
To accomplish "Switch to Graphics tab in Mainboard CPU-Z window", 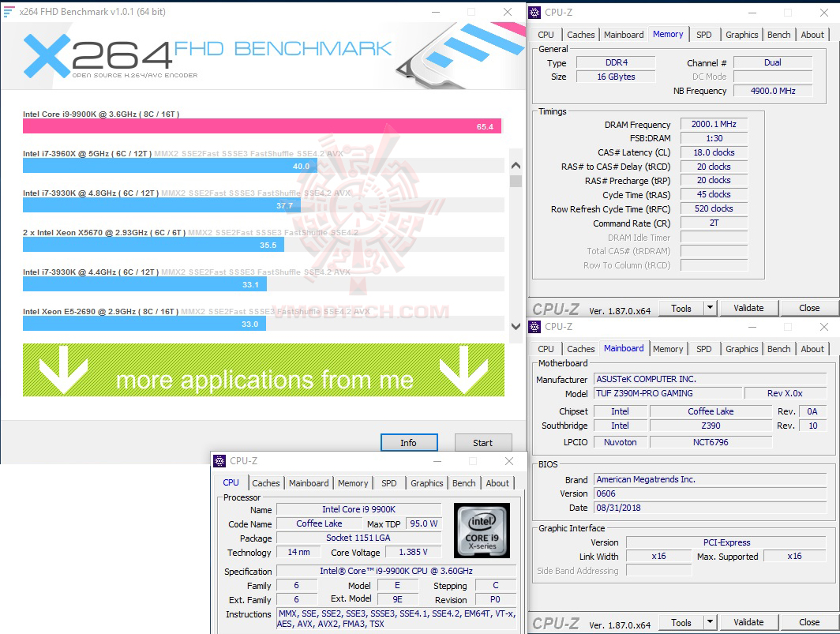I will point(742,349).
